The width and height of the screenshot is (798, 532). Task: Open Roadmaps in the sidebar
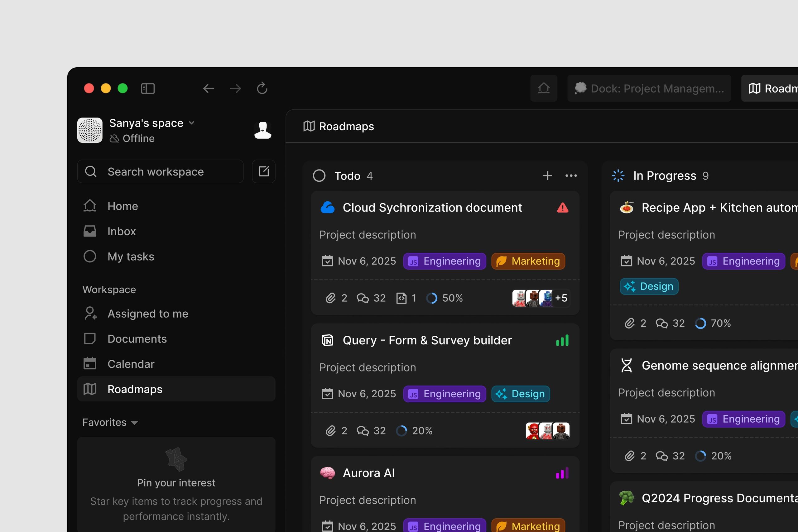(x=176, y=389)
